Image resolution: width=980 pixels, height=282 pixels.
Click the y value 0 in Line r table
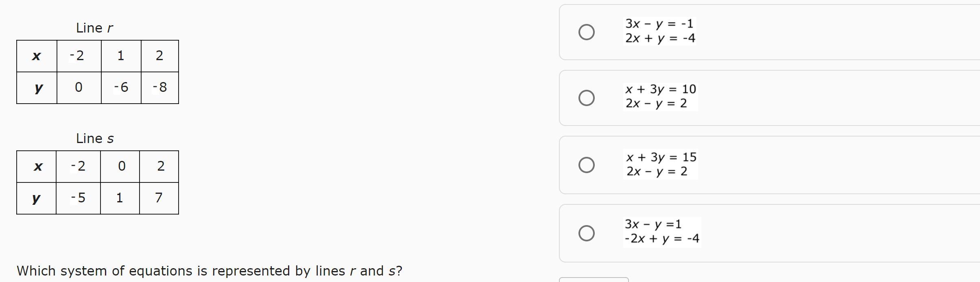tap(79, 87)
